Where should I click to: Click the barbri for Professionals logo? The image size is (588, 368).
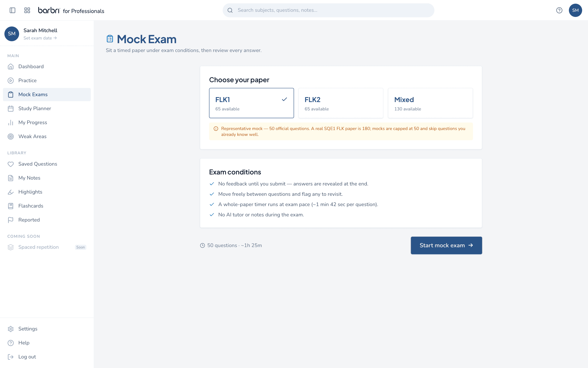pyautogui.click(x=71, y=11)
